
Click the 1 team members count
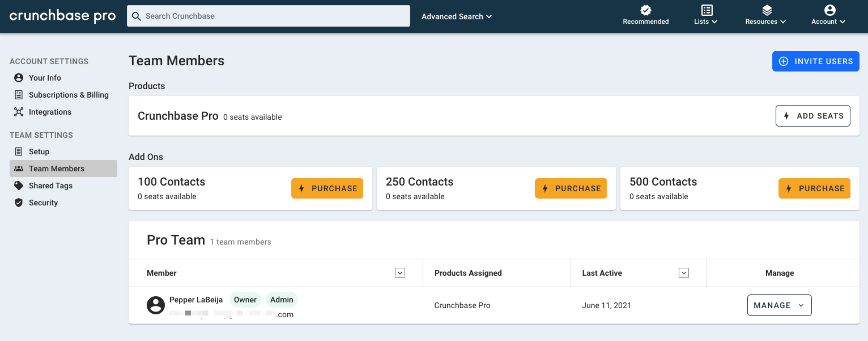(240, 242)
